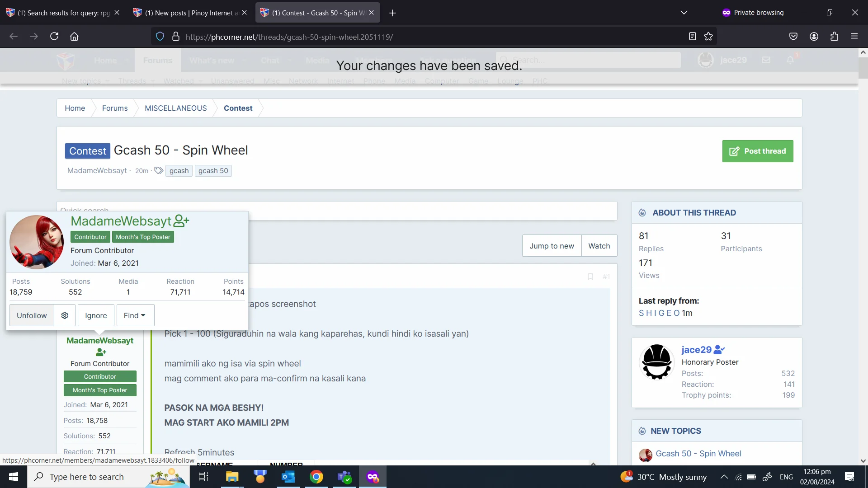This screenshot has height=488, width=868.
Task: Open the gcash tag
Action: click(179, 171)
